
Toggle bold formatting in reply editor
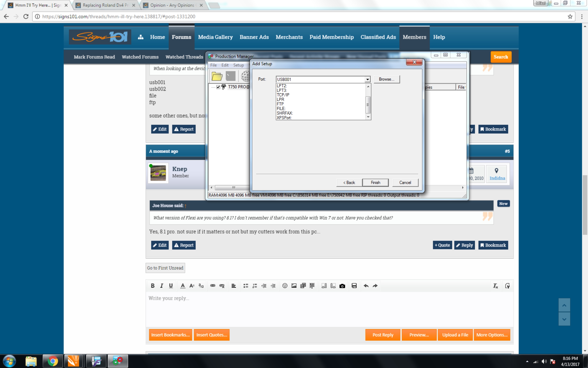click(x=153, y=286)
